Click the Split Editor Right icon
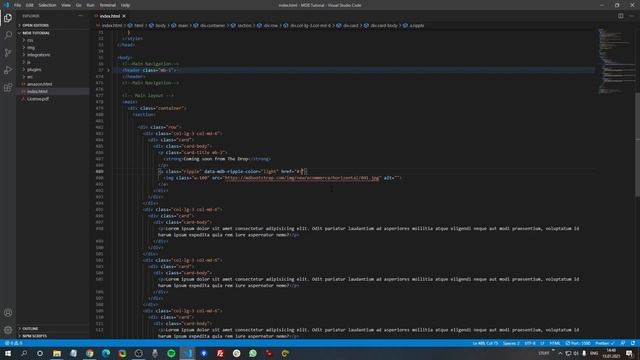The height and width of the screenshot is (360, 640). point(620,16)
